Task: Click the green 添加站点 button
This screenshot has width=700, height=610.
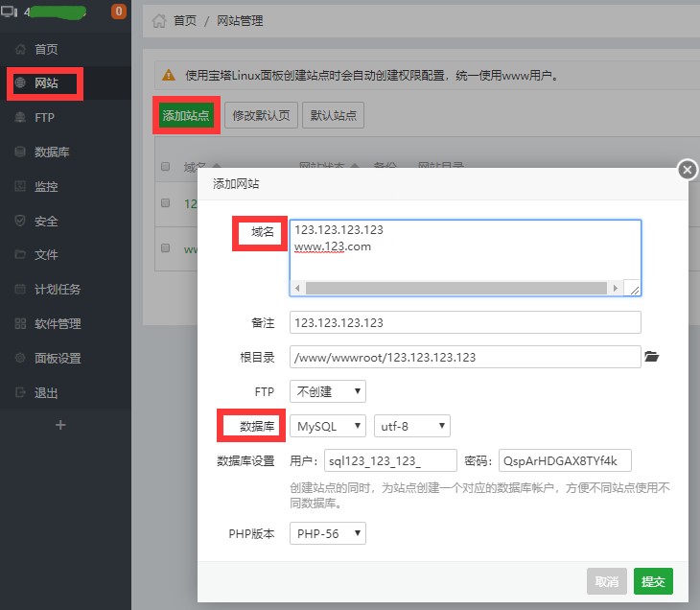Action: 186,116
